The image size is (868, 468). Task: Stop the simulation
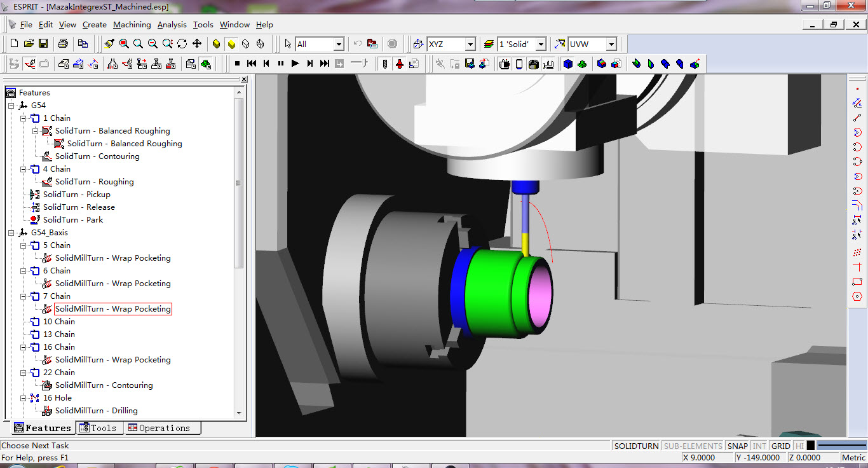pos(237,64)
